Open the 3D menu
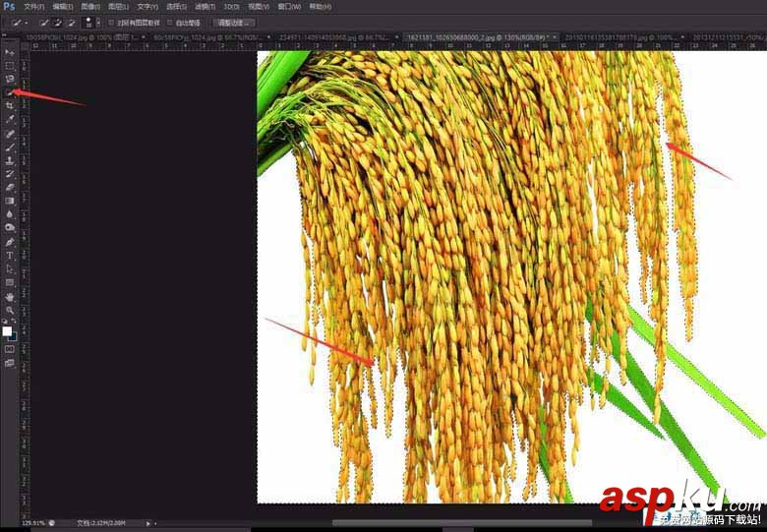 pos(231,7)
